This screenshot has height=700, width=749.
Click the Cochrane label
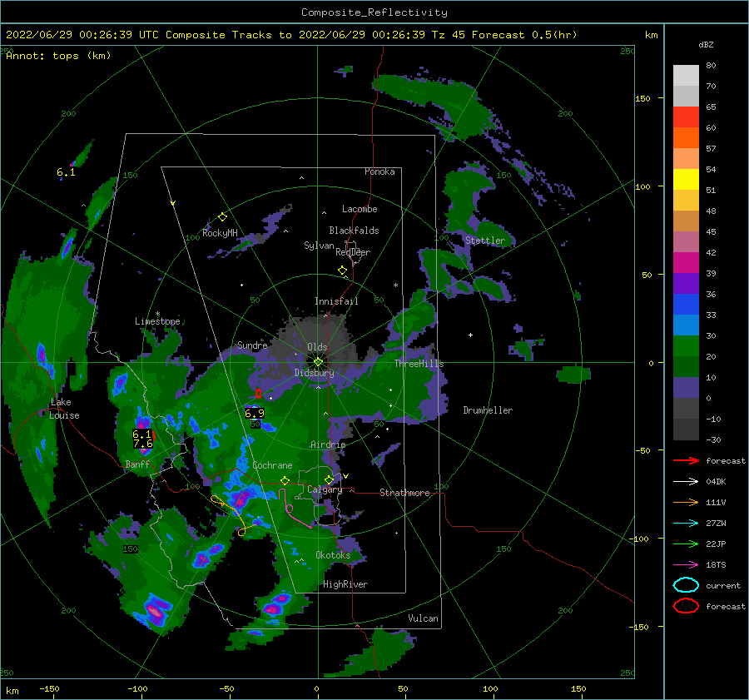(272, 465)
